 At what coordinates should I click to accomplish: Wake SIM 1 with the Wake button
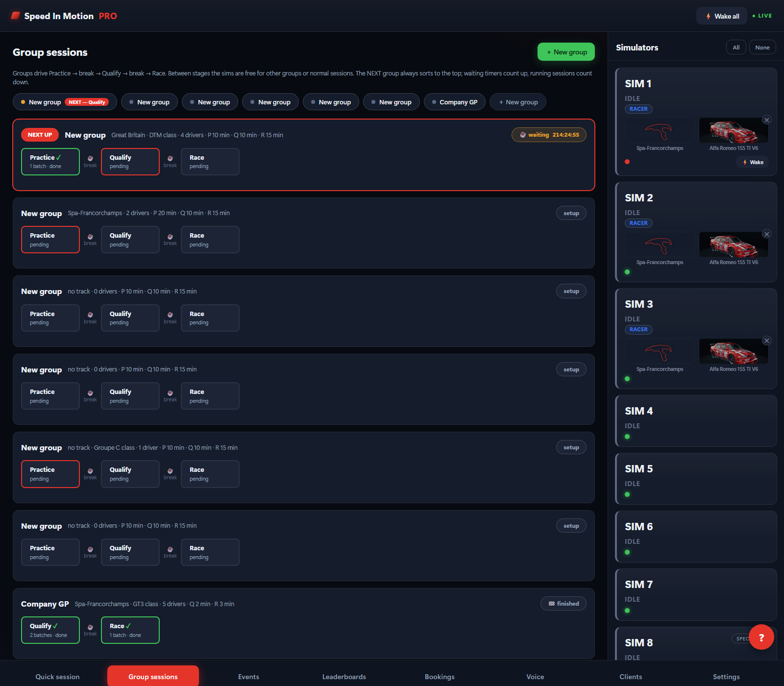point(753,162)
